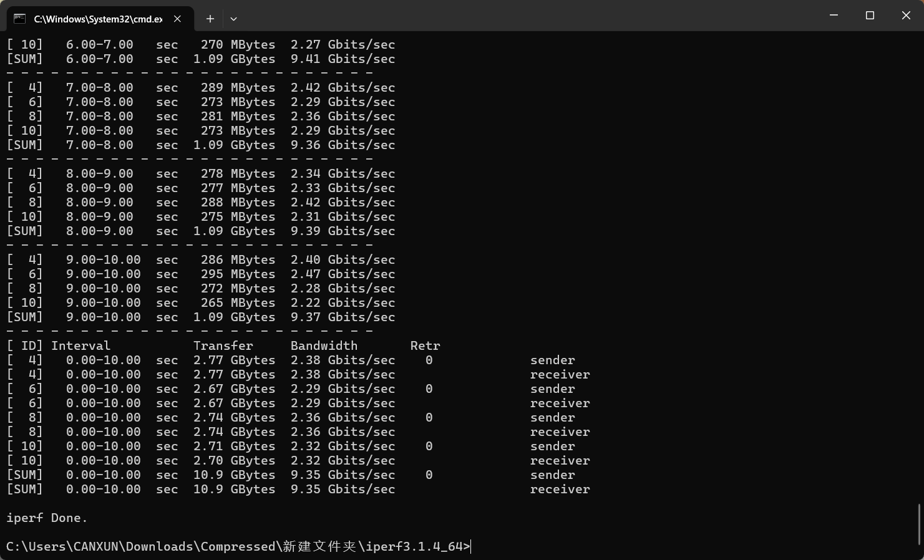Minimize the terminal window

[x=834, y=15]
